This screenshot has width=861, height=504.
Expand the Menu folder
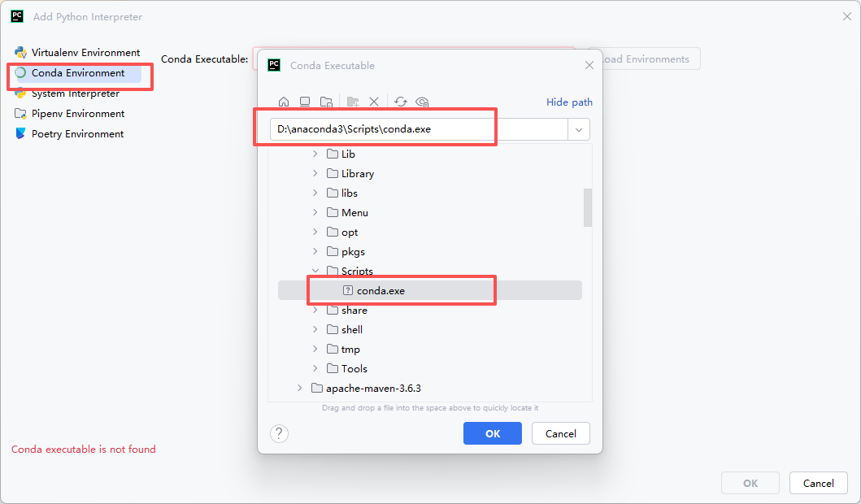point(315,212)
